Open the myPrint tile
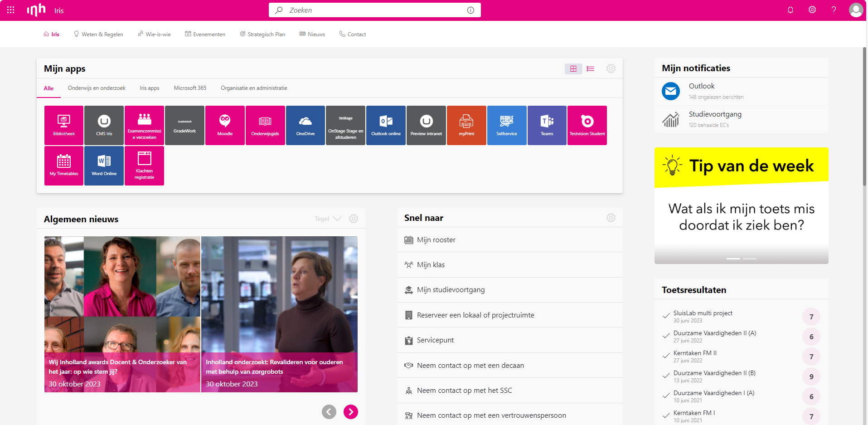This screenshot has height=425, width=868. (x=466, y=125)
